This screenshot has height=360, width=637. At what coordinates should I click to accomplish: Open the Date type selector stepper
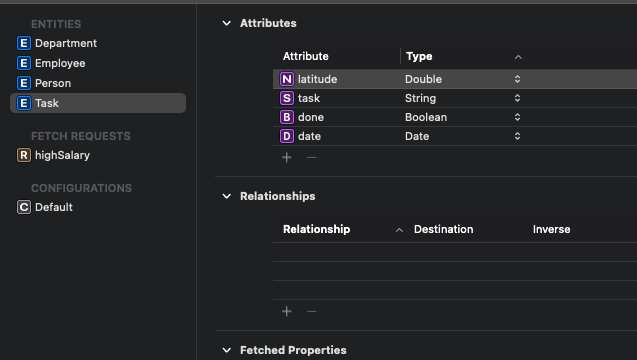point(517,136)
